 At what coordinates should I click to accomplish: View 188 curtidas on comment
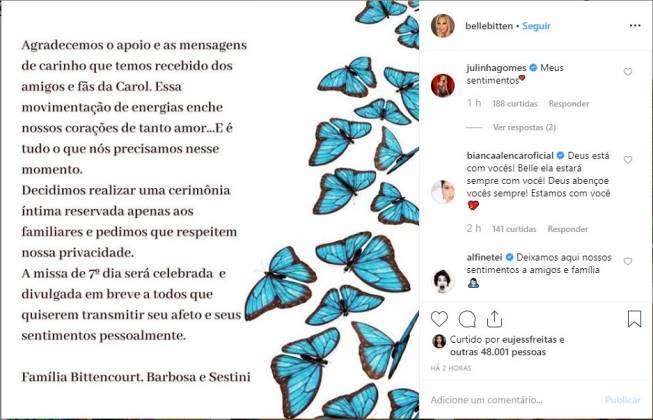point(515,104)
